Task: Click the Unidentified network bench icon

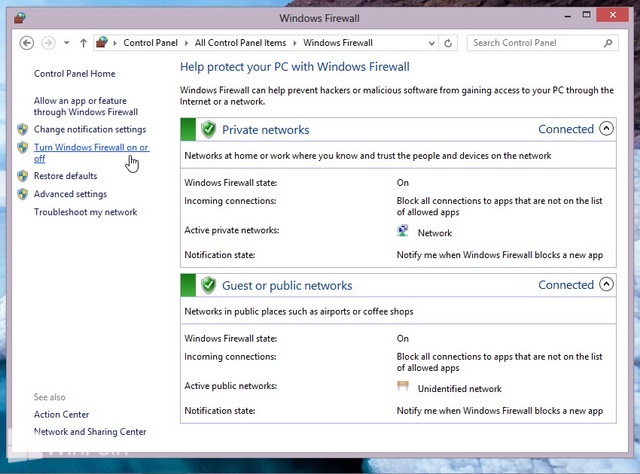Action: (x=403, y=386)
